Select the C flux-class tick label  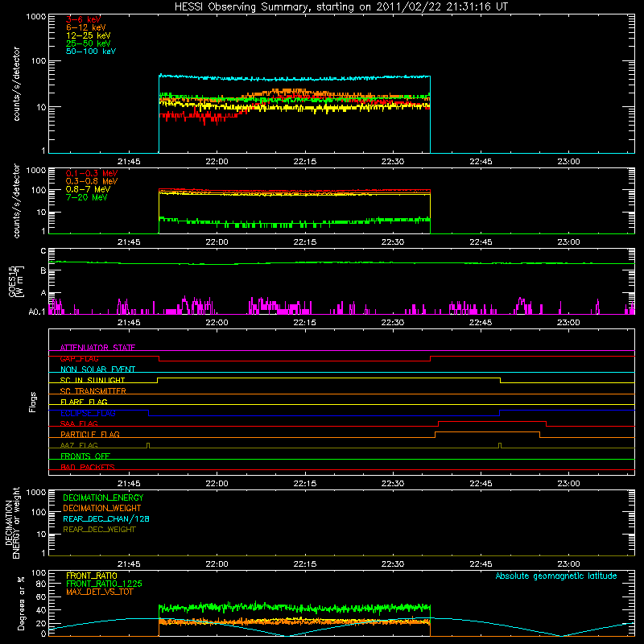pos(43,251)
